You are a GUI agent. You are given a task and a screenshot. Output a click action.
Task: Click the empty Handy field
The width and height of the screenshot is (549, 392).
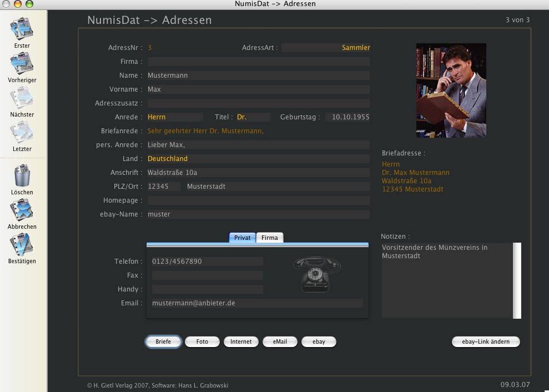pos(207,289)
